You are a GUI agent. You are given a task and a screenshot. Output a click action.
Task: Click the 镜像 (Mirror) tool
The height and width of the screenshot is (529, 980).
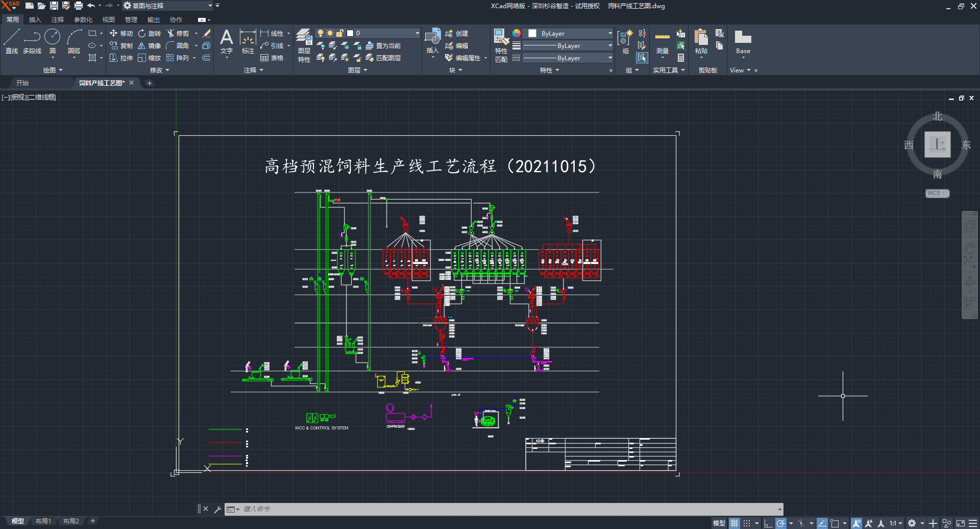[149, 45]
